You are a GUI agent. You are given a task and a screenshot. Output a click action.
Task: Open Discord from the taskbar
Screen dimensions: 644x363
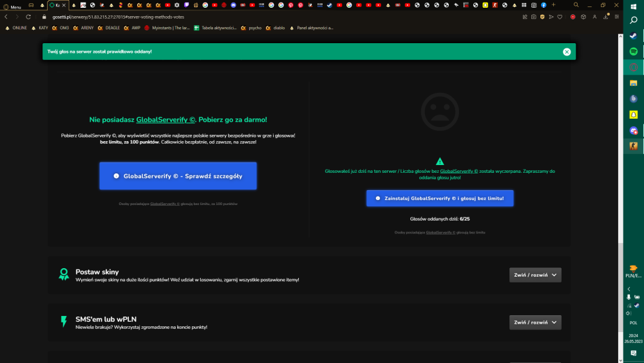pyautogui.click(x=633, y=130)
